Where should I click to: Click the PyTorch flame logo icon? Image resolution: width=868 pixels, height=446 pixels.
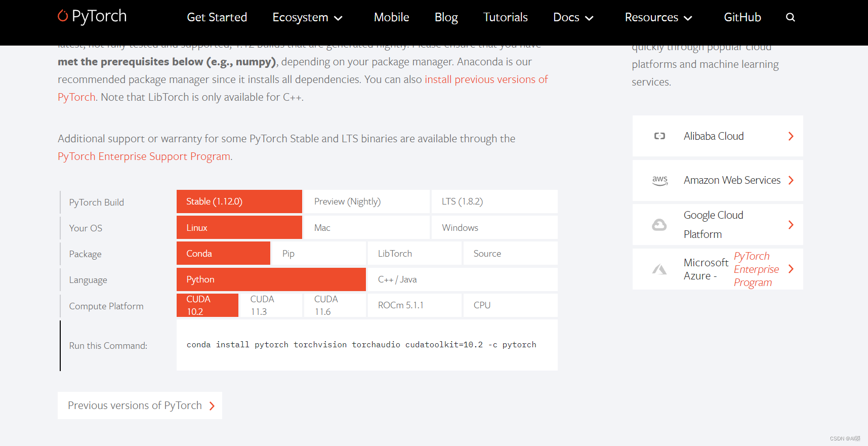pos(63,16)
